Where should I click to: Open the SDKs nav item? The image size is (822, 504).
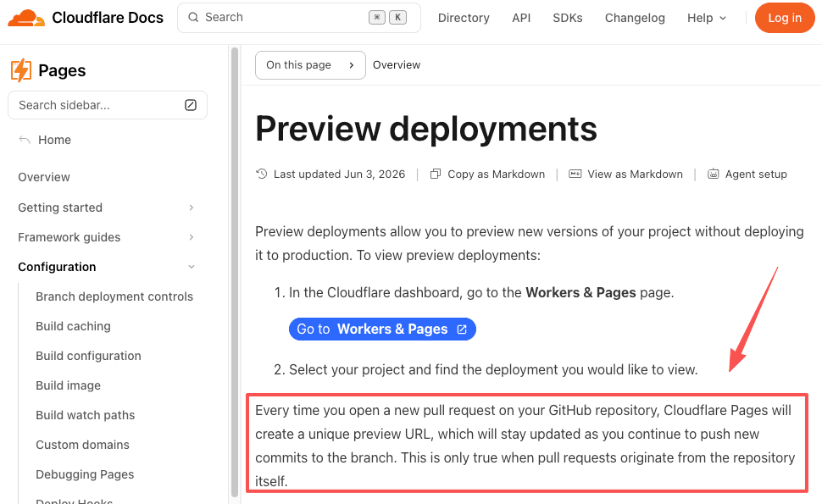tap(567, 18)
